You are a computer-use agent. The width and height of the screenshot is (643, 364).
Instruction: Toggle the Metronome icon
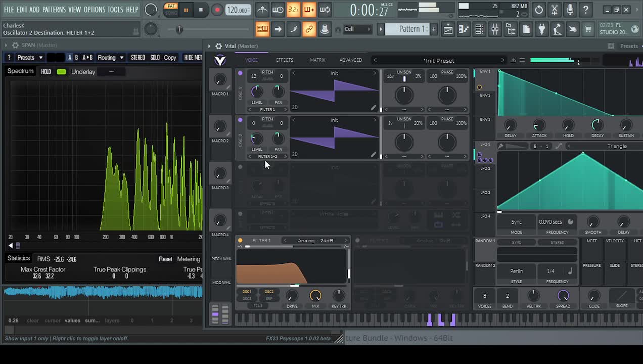(262, 10)
